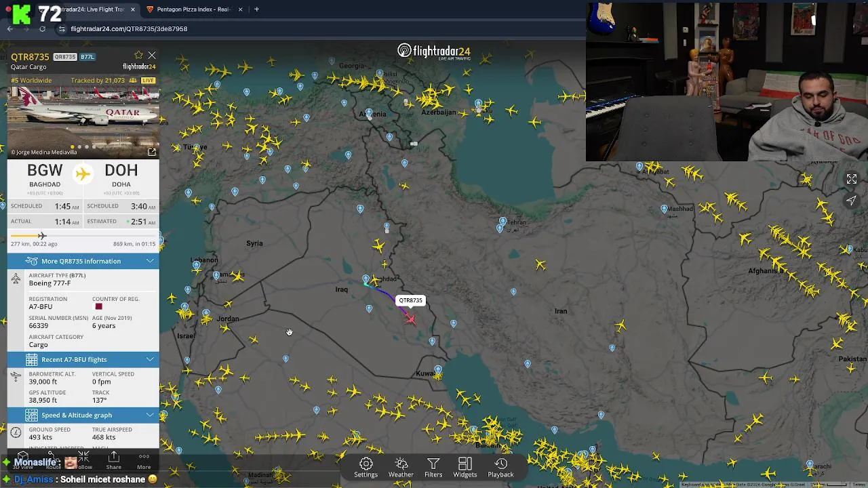The image size is (868, 488).
Task: Click the serial number 66339
Action: (38, 326)
